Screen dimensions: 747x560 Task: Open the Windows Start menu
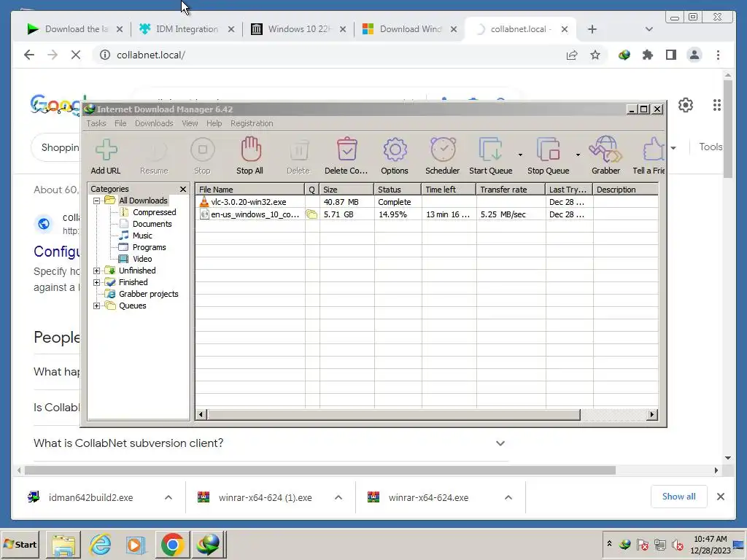(x=20, y=544)
